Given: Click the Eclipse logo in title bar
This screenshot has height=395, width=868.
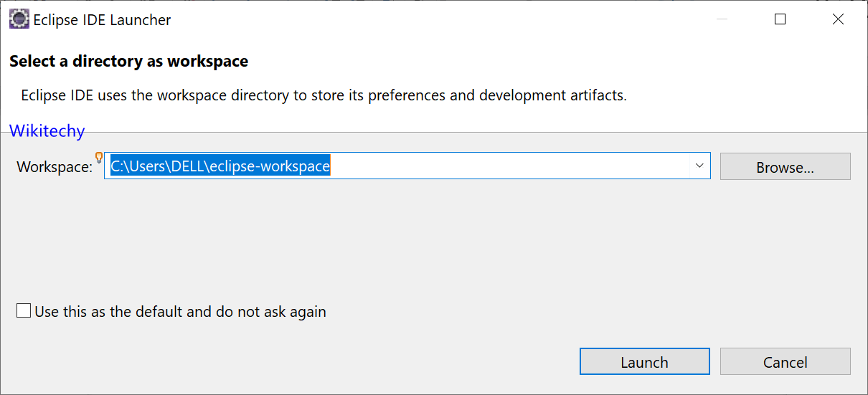Looking at the screenshot, I should point(19,19).
